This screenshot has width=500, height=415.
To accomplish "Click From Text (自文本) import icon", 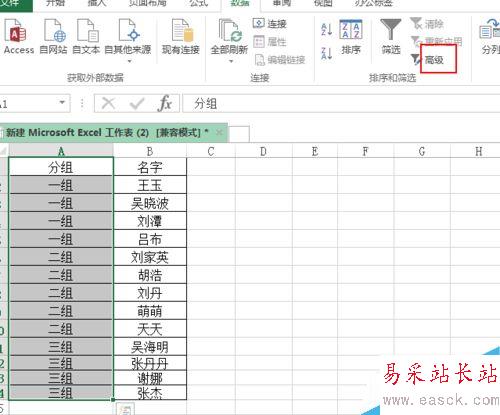I will [86, 36].
